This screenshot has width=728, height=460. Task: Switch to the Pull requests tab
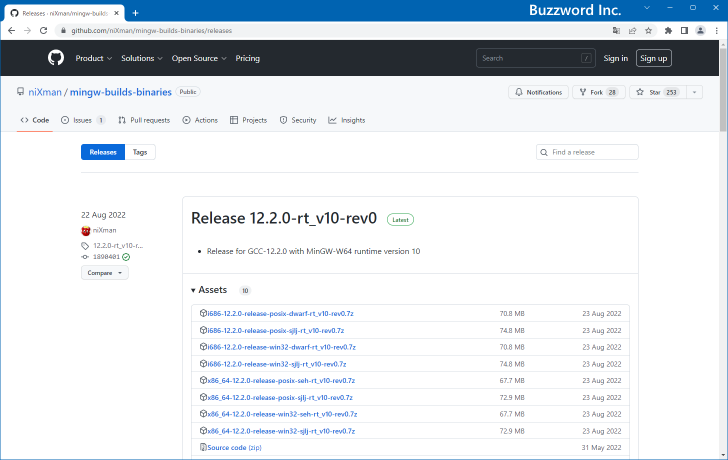coord(144,120)
